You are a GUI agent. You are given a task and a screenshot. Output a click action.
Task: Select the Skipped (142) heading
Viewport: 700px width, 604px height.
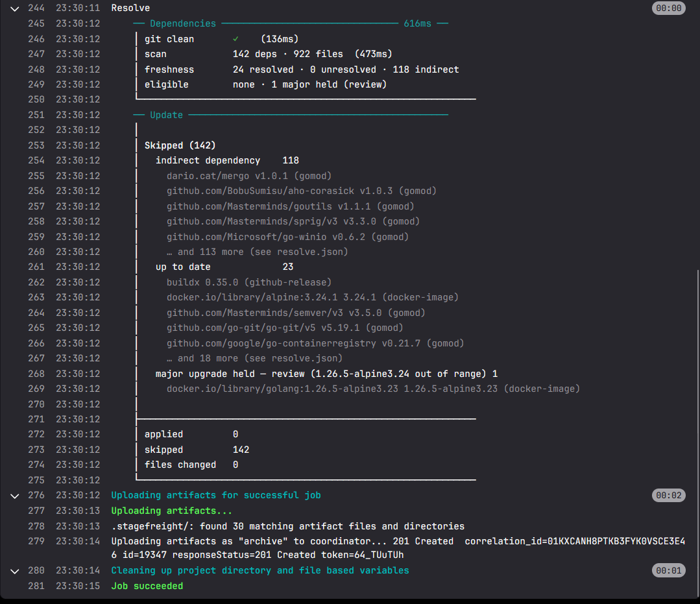click(180, 145)
